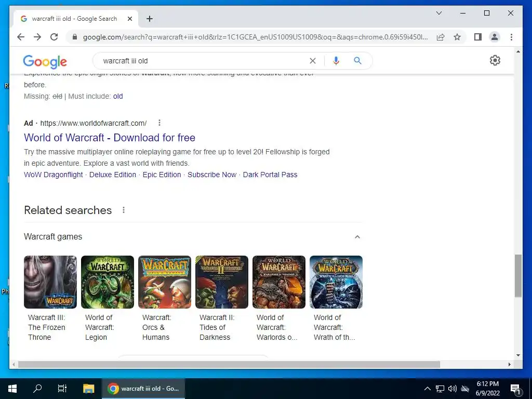Open the Epic Edition sitelink
Image resolution: width=532 pixels, height=399 pixels.
[x=162, y=175]
